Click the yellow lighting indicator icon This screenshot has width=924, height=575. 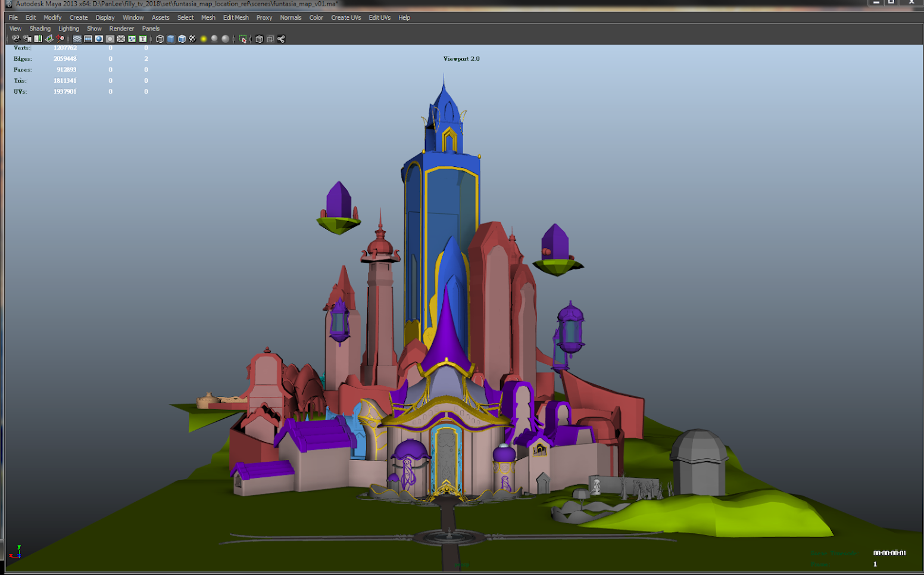tap(204, 39)
